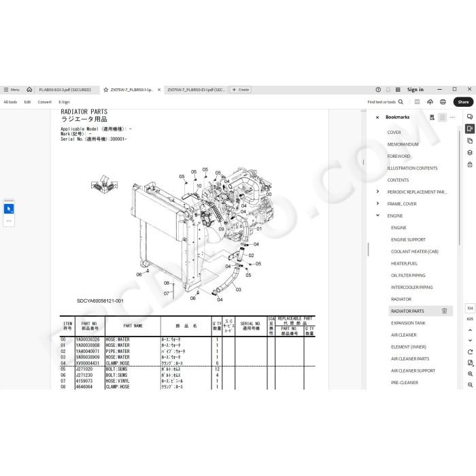The width and height of the screenshot is (476, 476).
Task: Open the AIR CLEANER SUPPORT bookmark
Action: (x=413, y=371)
